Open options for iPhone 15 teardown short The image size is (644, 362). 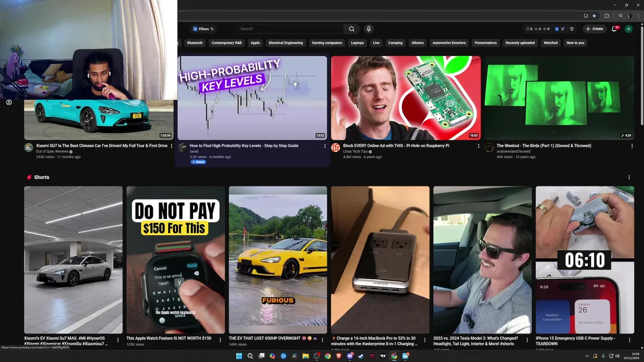click(629, 340)
